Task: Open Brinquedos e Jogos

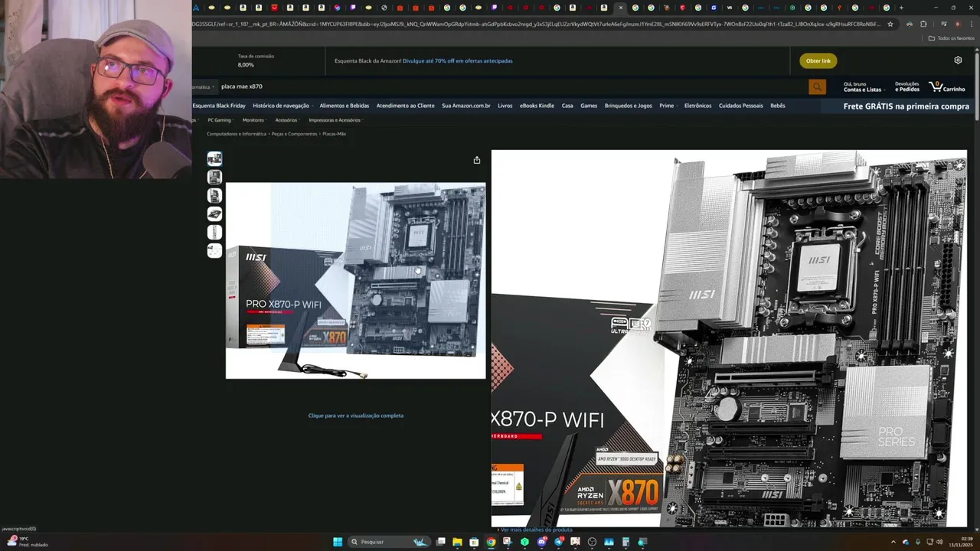Action: pyautogui.click(x=629, y=106)
